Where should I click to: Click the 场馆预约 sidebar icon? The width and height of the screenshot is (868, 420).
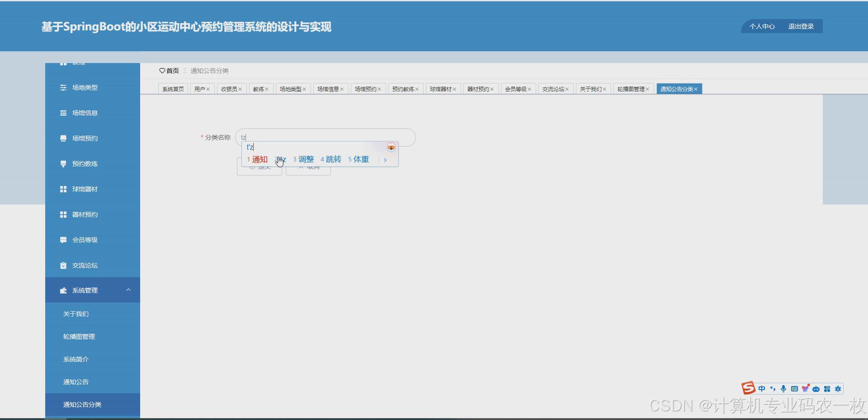pyautogui.click(x=63, y=138)
